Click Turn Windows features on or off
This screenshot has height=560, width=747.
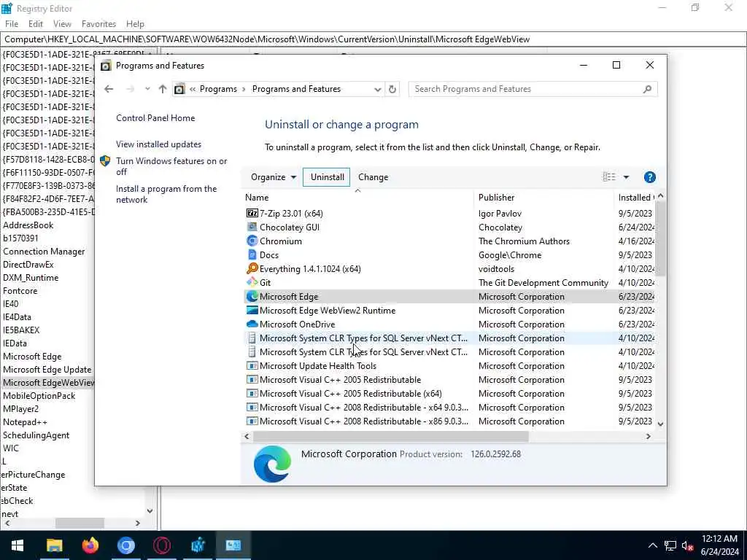pyautogui.click(x=171, y=166)
